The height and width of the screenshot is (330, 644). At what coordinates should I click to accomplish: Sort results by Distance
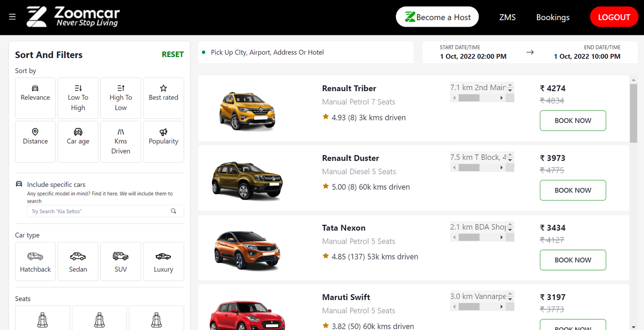click(x=35, y=142)
